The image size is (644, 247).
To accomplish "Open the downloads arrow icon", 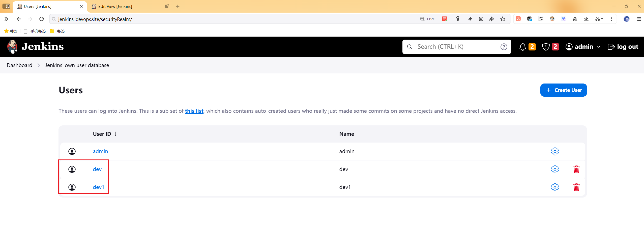I will (586, 19).
